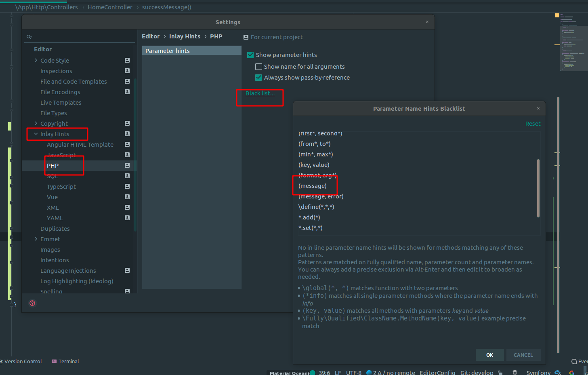Select Duplicates in settings tree
588x375 pixels.
click(x=55, y=229)
